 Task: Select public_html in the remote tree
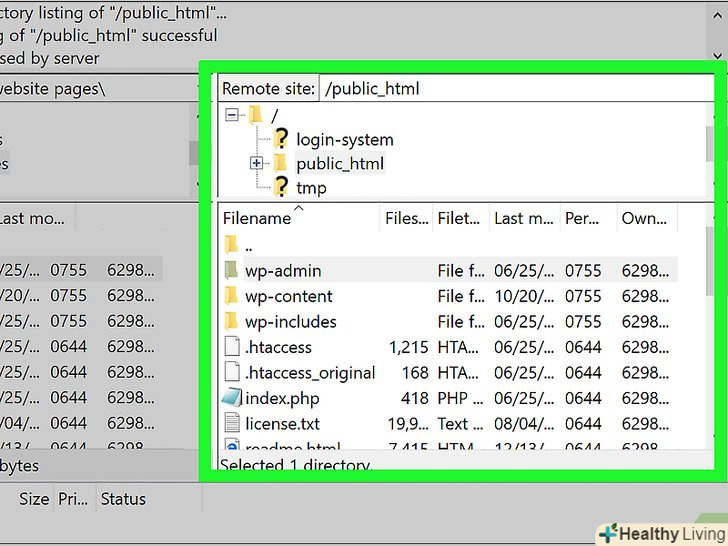coord(340,163)
